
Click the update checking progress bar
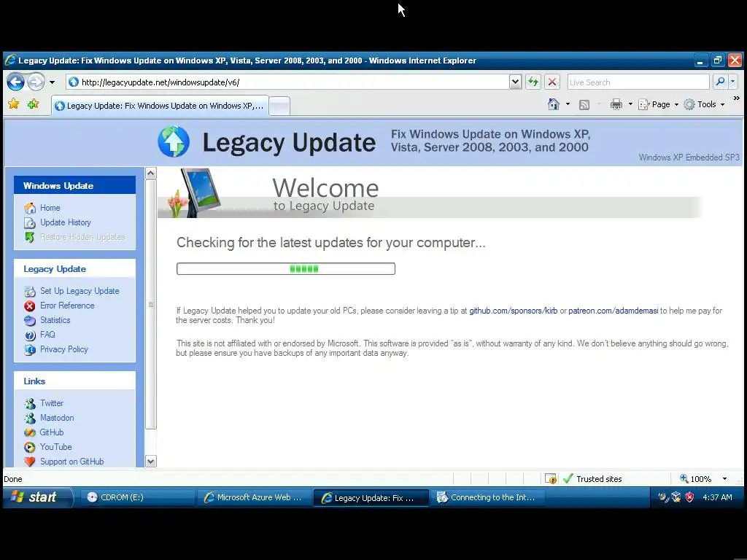[286, 268]
